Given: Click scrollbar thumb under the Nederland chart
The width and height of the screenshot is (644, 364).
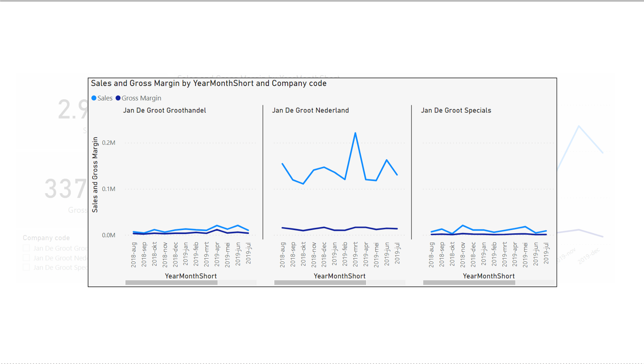Looking at the screenshot, I should click(320, 283).
